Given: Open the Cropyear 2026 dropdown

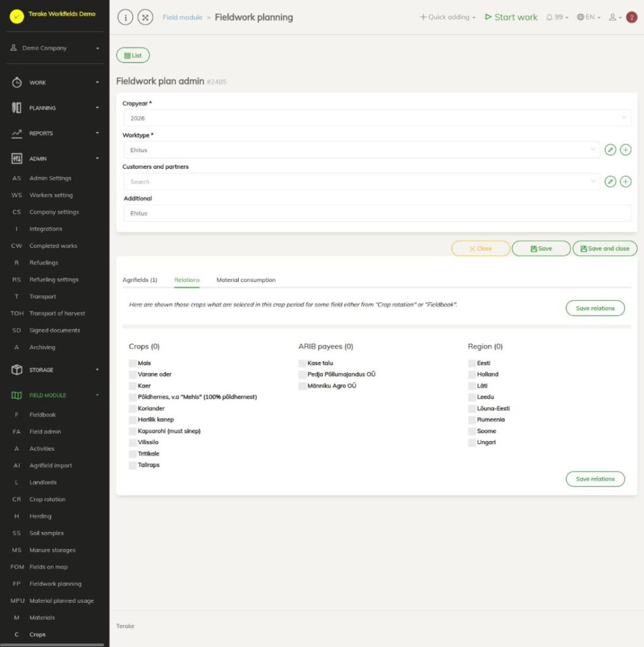Looking at the screenshot, I should tap(377, 118).
